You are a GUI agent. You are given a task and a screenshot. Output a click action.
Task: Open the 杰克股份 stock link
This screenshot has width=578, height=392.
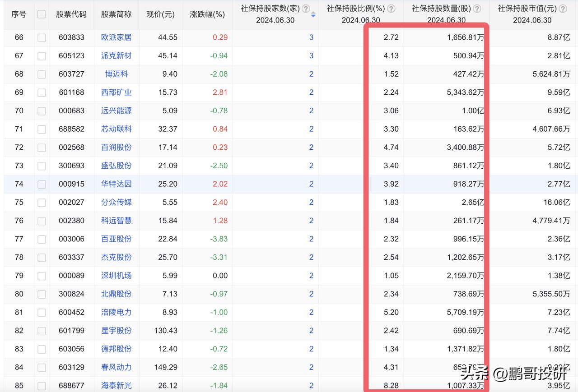tap(117, 257)
